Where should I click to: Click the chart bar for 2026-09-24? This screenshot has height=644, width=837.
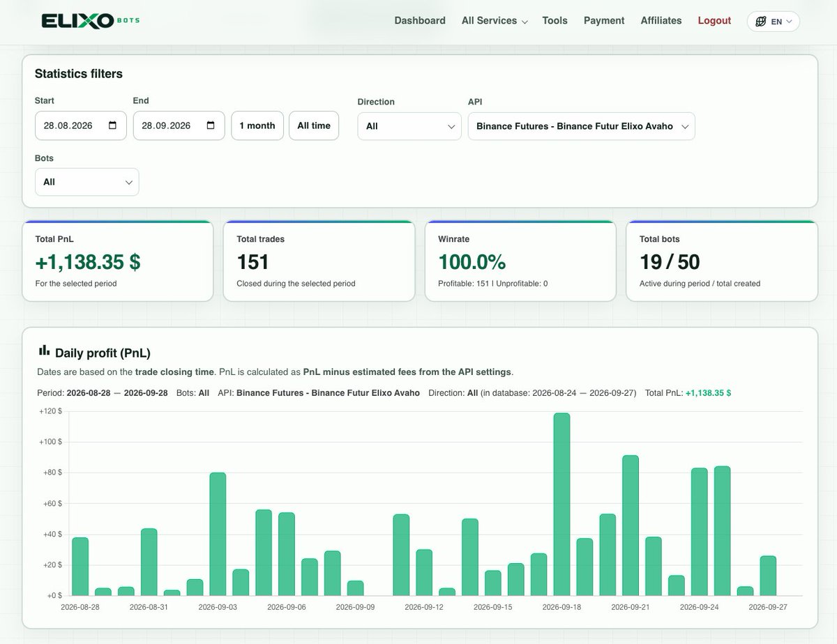point(700,532)
